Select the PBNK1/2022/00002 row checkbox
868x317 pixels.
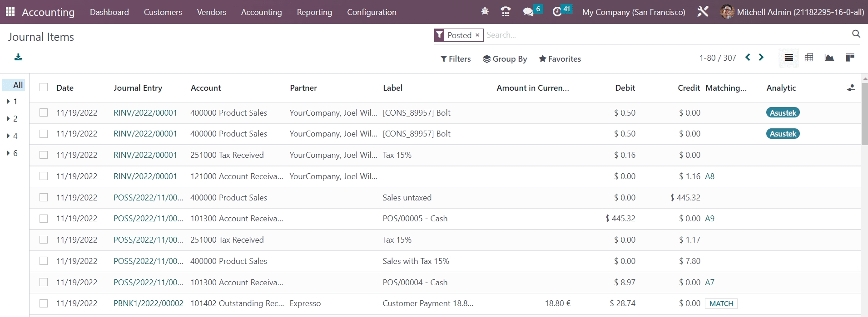coord(44,303)
